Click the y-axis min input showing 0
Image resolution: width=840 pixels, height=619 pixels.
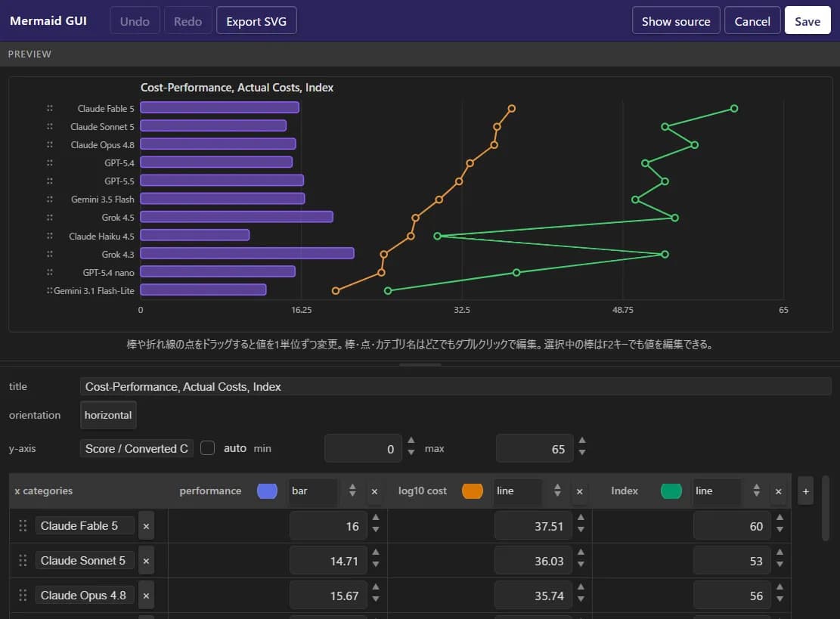(x=363, y=448)
